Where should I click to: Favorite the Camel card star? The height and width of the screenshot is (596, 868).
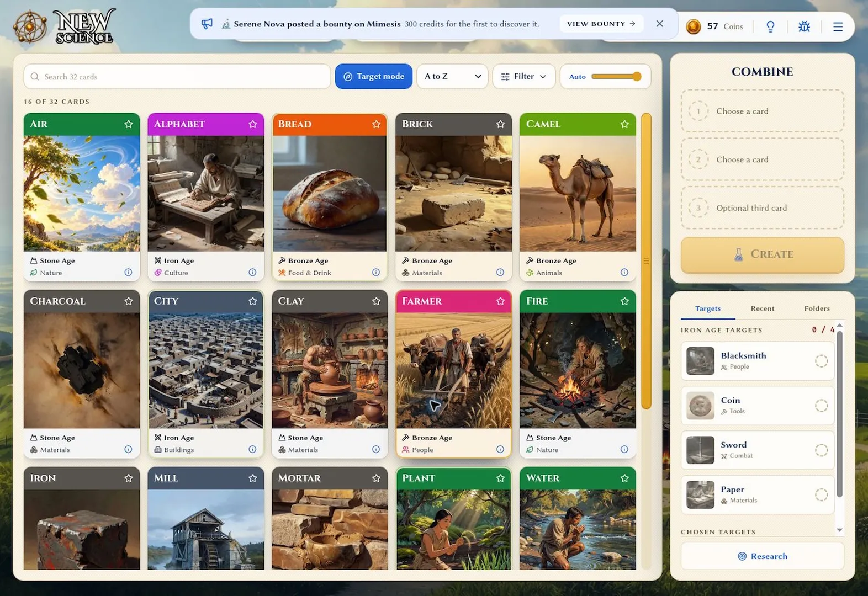(624, 124)
